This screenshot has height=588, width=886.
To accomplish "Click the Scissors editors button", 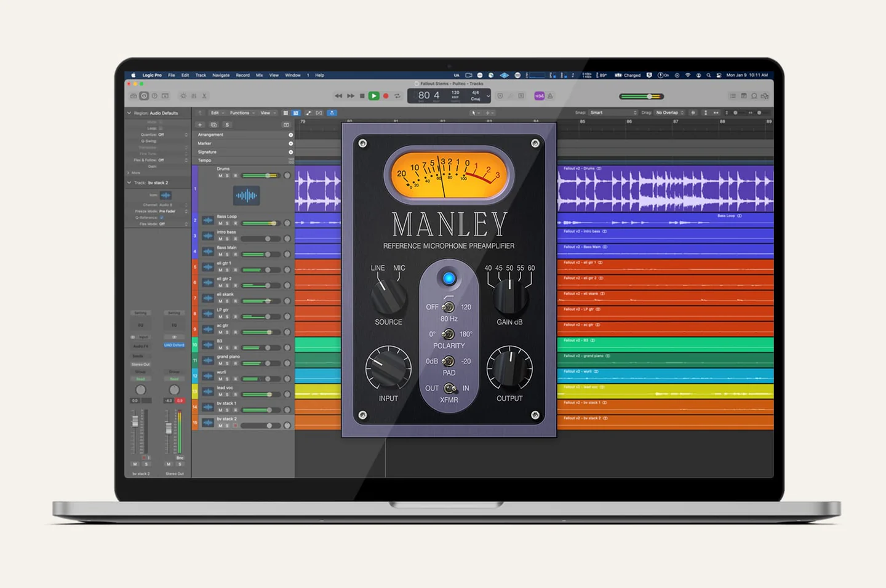I will coord(204,96).
